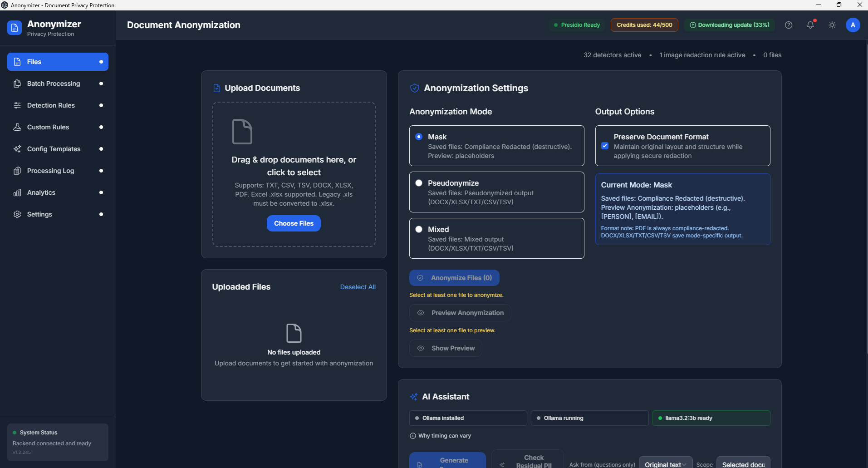This screenshot has width=868, height=468.
Task: Click the '0 files' counter text
Action: coord(772,55)
